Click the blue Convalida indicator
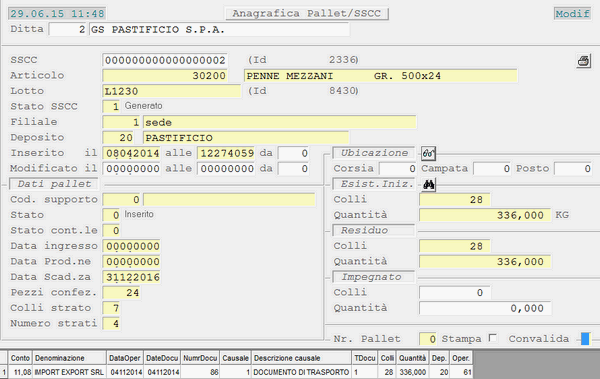600x379 pixels. [x=585, y=339]
